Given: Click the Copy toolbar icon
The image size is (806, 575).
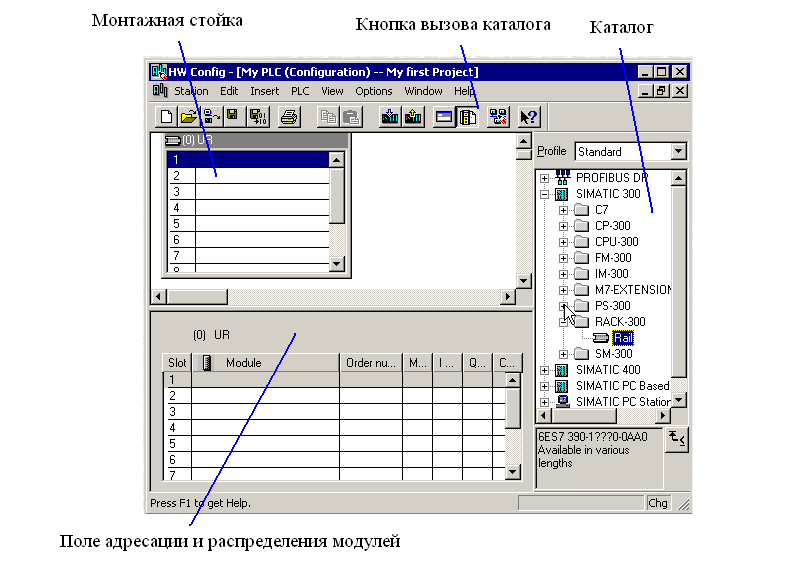Looking at the screenshot, I should pyautogui.click(x=328, y=117).
